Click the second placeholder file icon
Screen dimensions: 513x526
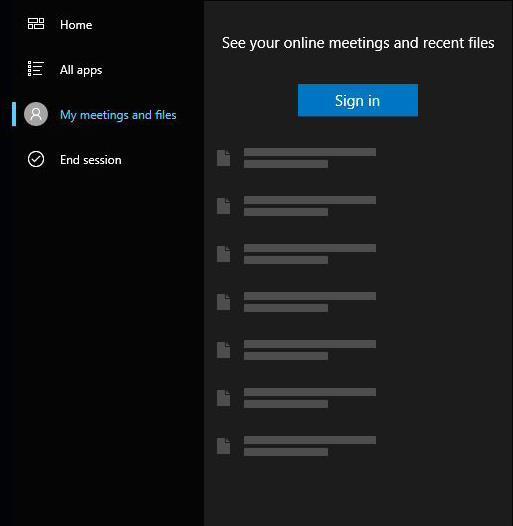click(223, 206)
